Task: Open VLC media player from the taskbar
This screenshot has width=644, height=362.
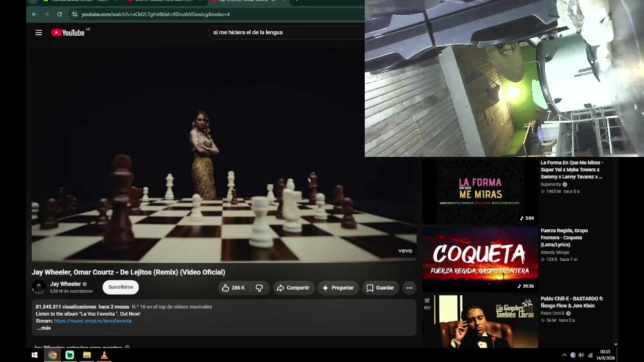Action: pyautogui.click(x=104, y=355)
